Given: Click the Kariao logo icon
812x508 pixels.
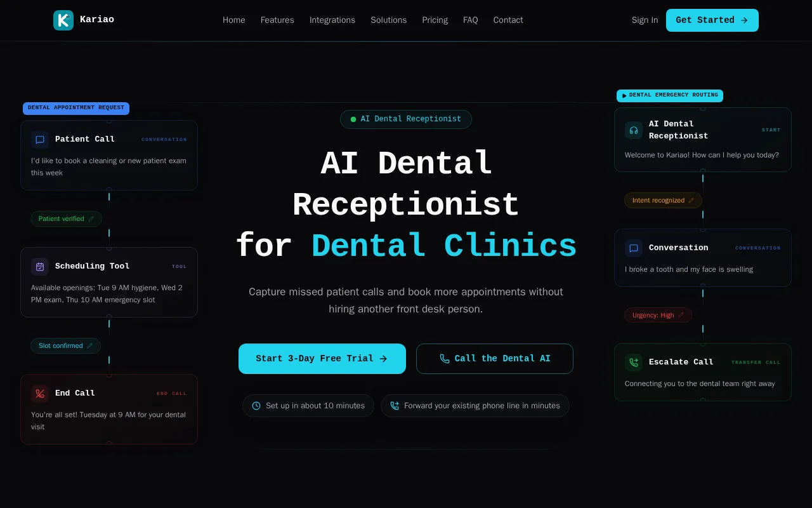Looking at the screenshot, I should (63, 20).
